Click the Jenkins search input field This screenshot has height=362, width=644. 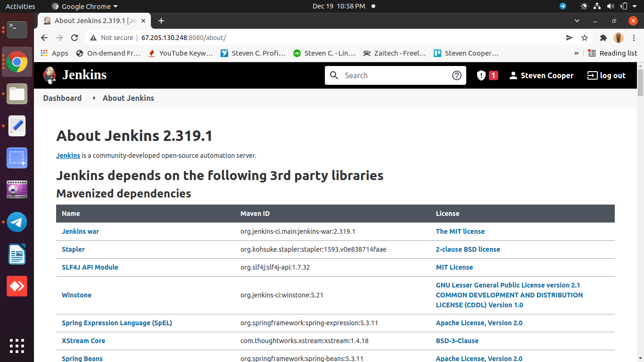tap(395, 75)
